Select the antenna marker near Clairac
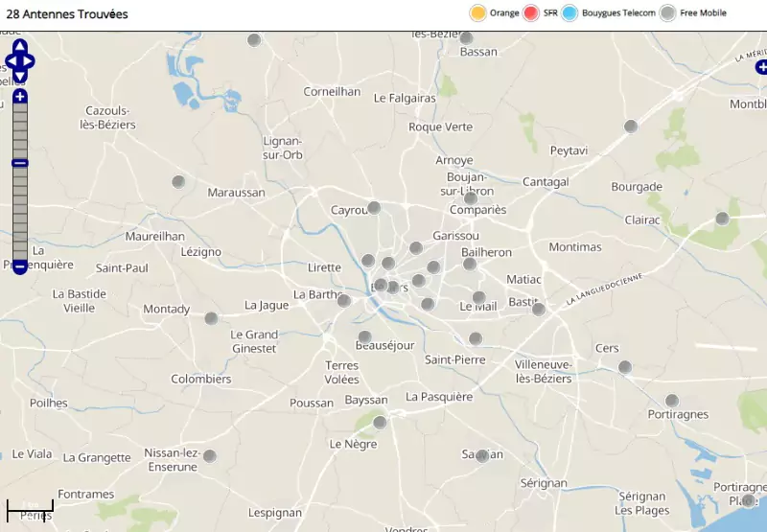The height and width of the screenshot is (532, 767). [722, 219]
